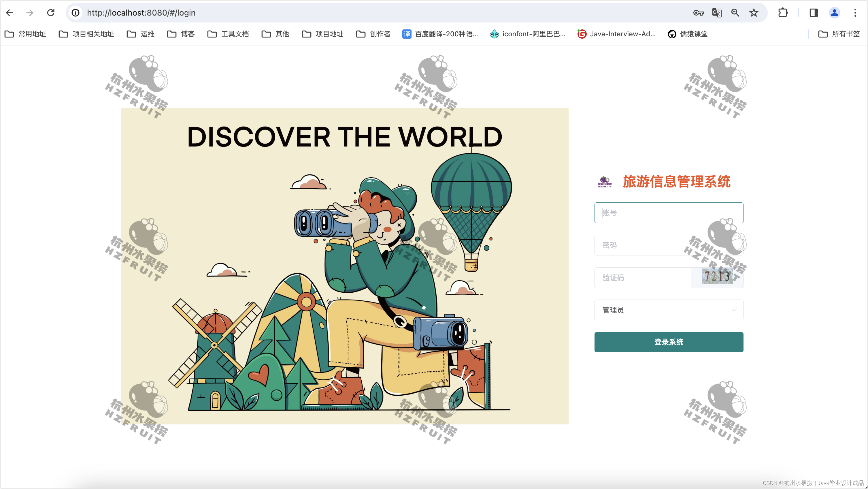Image resolution: width=868 pixels, height=489 pixels.
Task: Bookmark this page with the star icon
Action: (754, 13)
